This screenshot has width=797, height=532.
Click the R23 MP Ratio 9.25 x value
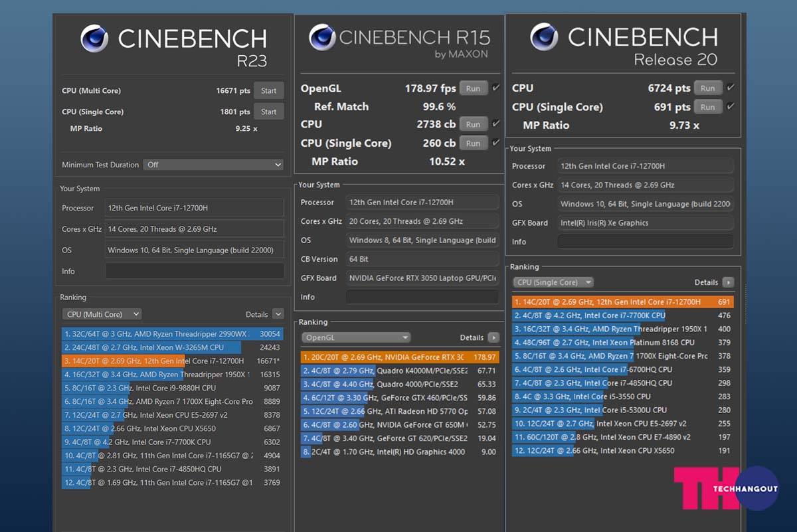tap(246, 129)
